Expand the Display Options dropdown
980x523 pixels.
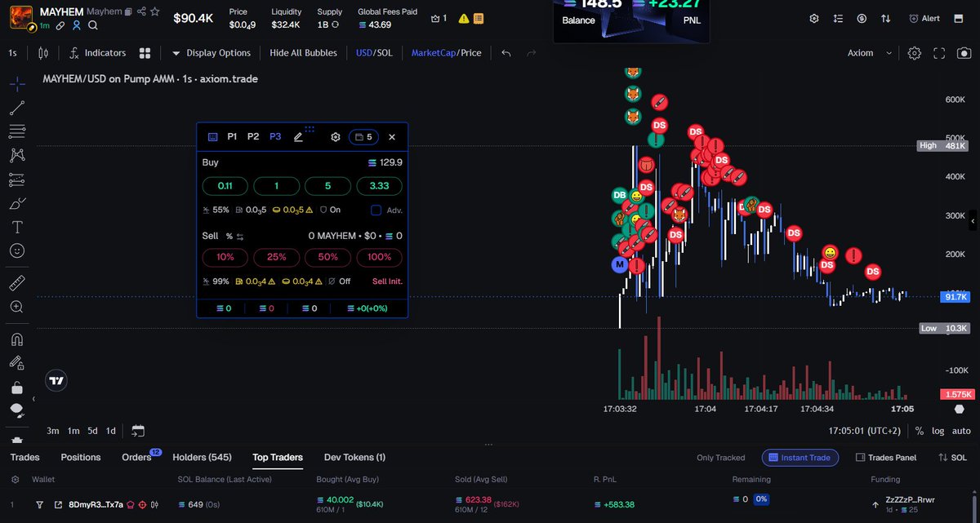(x=212, y=53)
